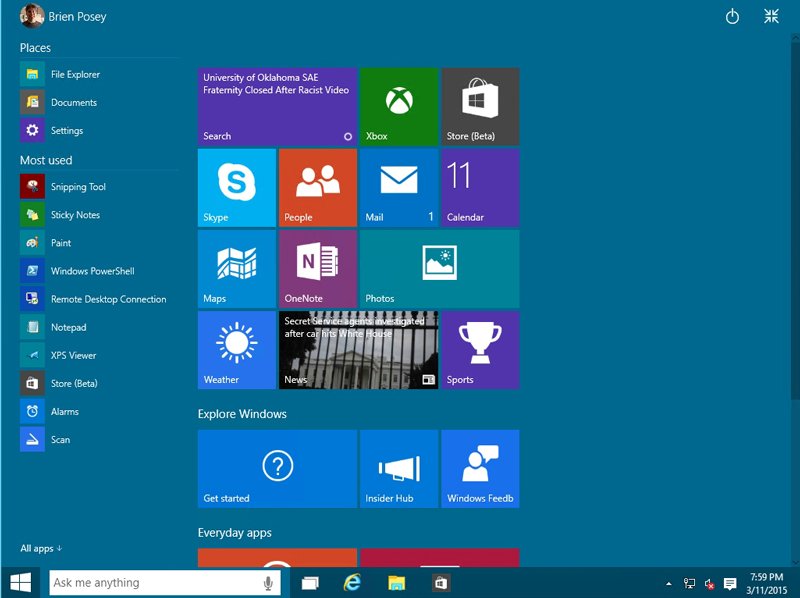
Task: Expand the All apps list
Action: point(41,549)
